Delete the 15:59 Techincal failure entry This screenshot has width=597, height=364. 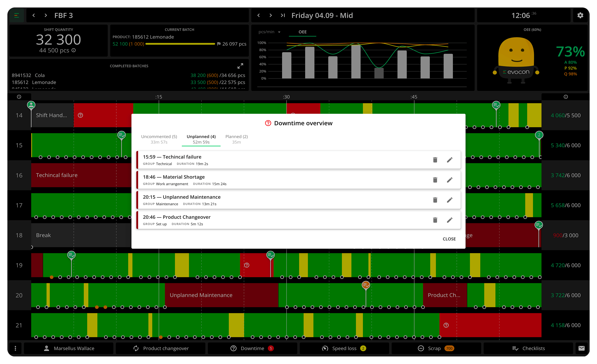(435, 160)
